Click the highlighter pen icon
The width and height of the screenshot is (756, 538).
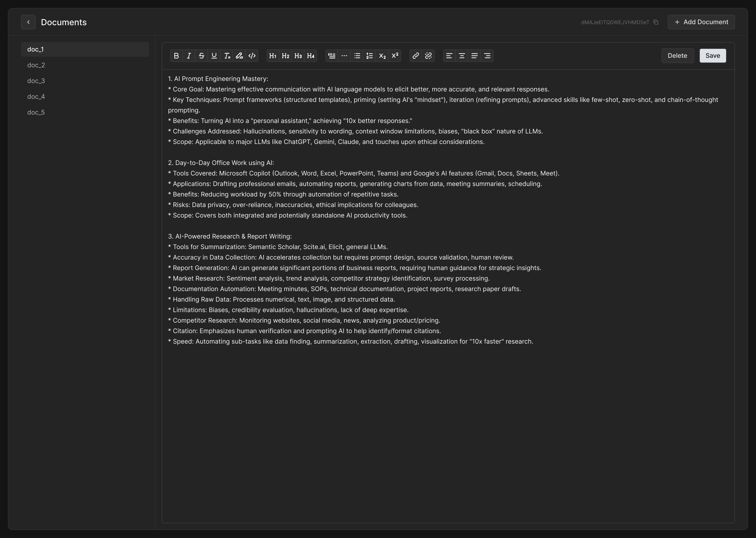pos(239,56)
